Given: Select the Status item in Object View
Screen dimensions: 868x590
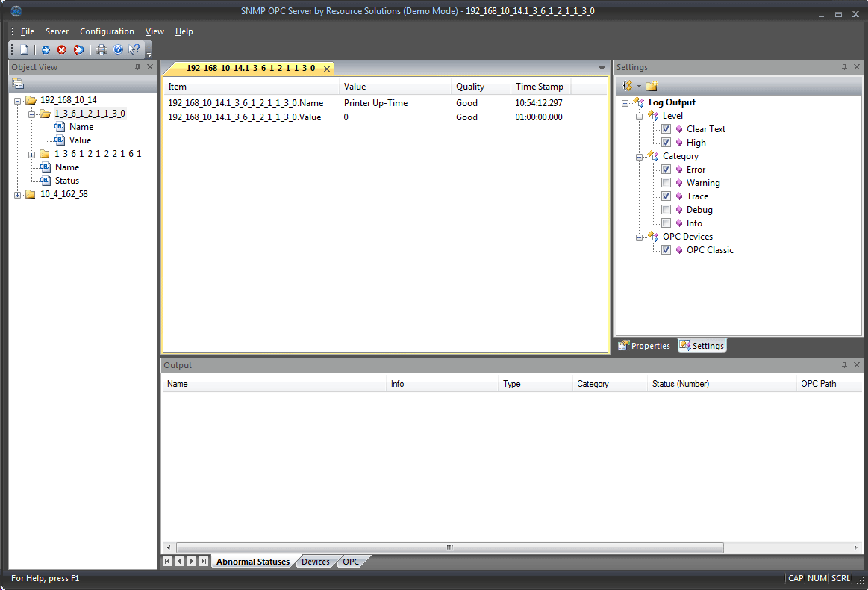Looking at the screenshot, I should click(66, 181).
